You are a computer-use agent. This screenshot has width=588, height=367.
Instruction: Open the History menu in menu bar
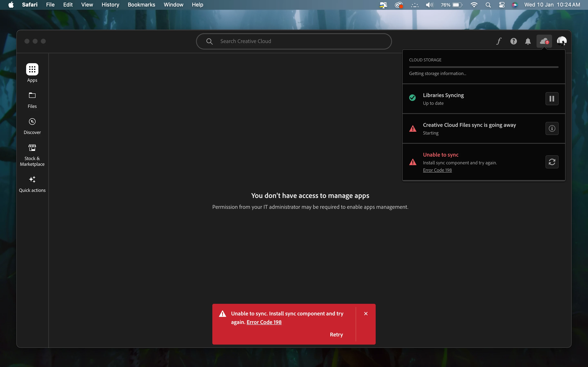[x=110, y=5]
